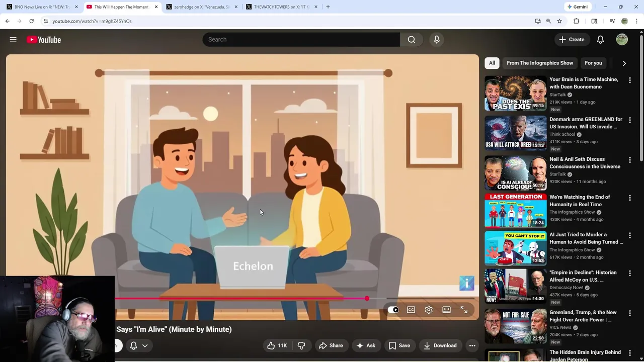
Task: Open more actions ellipsis under video
Action: [x=472, y=345]
